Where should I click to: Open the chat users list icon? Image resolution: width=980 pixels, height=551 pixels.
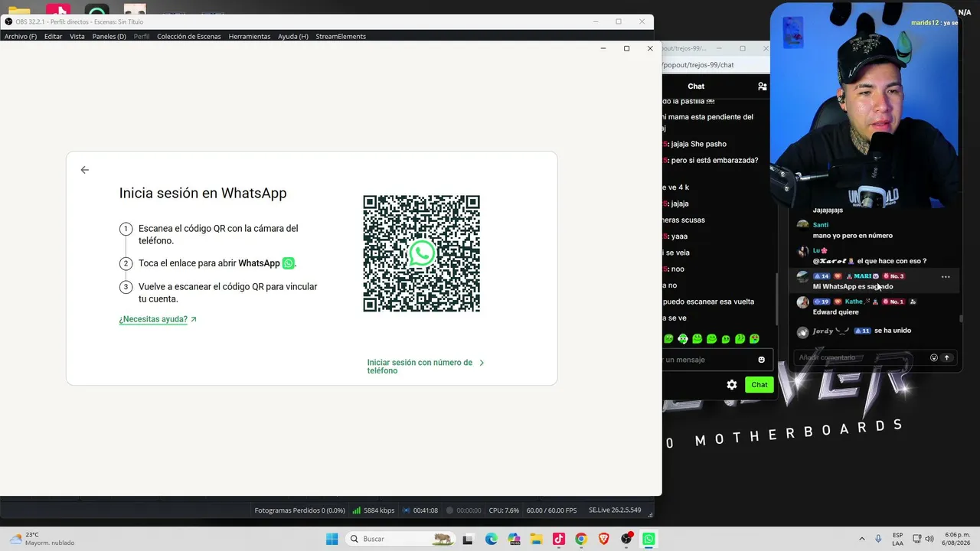(762, 86)
